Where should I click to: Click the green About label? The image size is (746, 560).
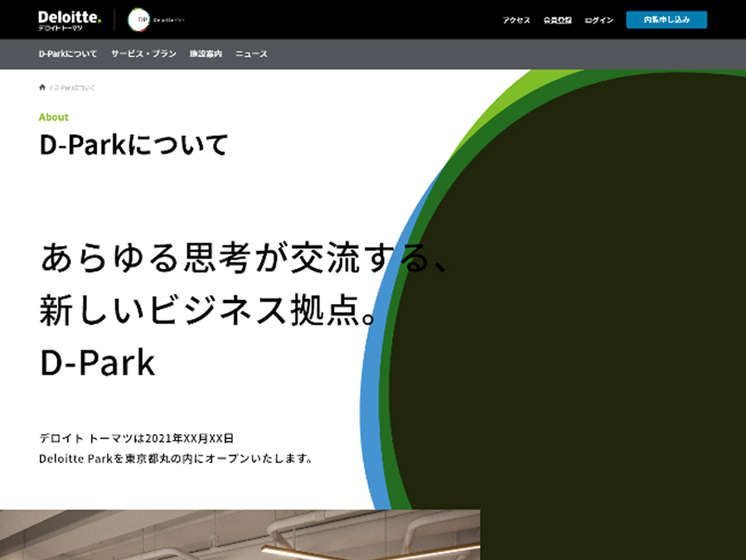pos(54,118)
